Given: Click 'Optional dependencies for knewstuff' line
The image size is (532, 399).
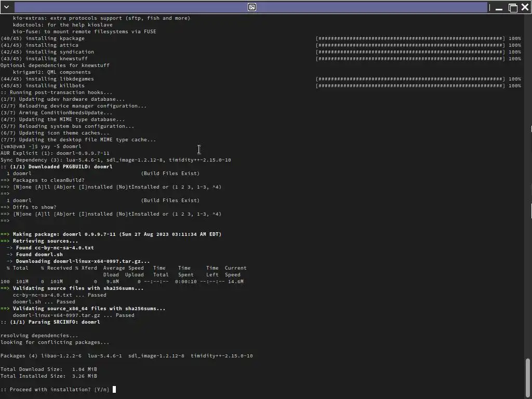Looking at the screenshot, I should (55, 65).
